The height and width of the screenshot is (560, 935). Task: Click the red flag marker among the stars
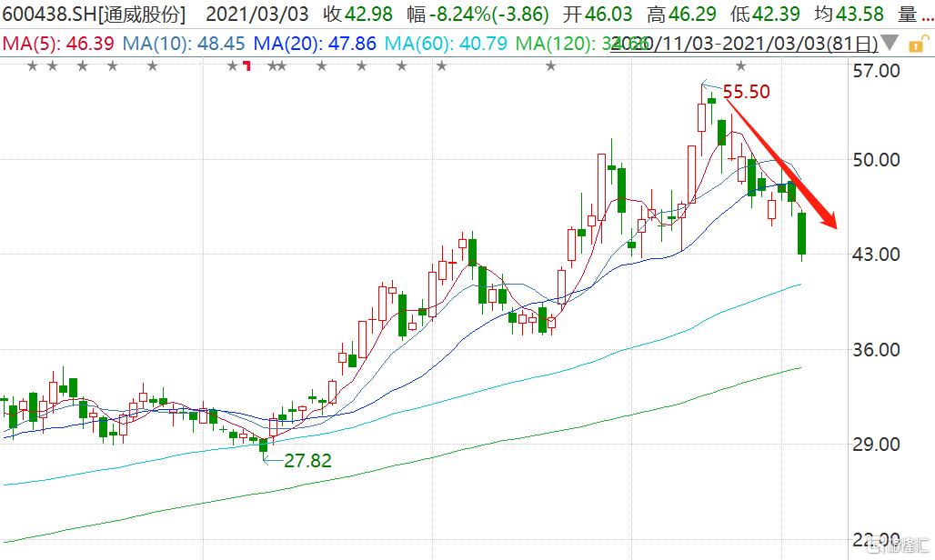pyautogui.click(x=246, y=65)
